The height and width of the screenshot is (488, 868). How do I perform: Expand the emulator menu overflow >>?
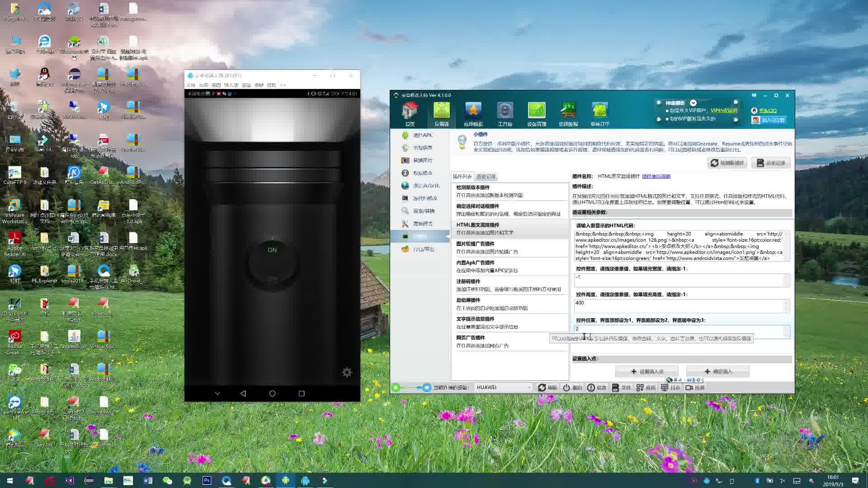[283, 85]
